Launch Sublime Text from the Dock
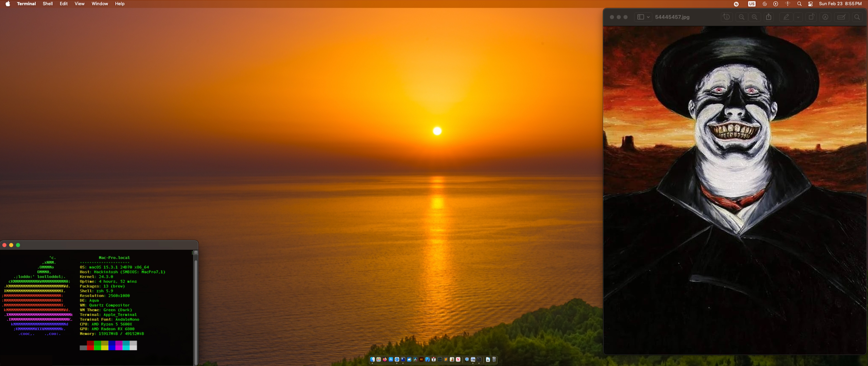 click(x=446, y=359)
